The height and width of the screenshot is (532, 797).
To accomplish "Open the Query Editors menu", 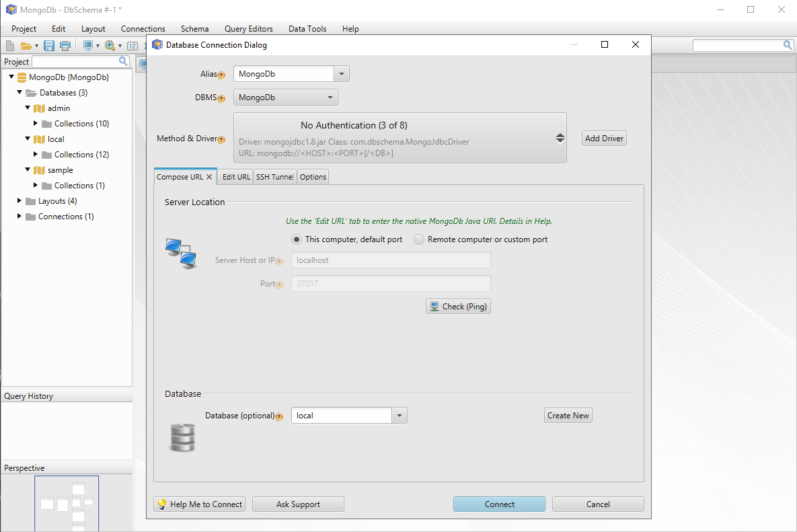I will [x=249, y=29].
